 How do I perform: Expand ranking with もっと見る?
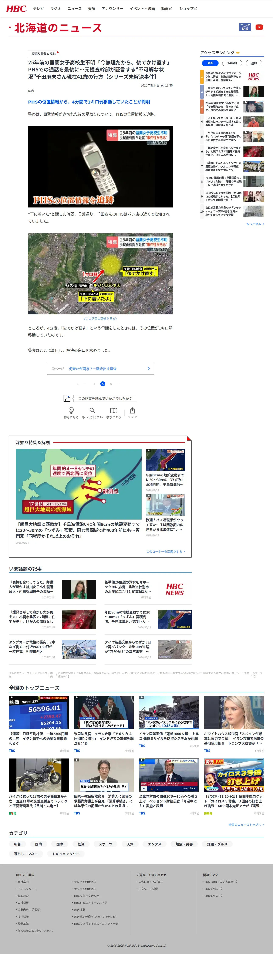pos(255,224)
